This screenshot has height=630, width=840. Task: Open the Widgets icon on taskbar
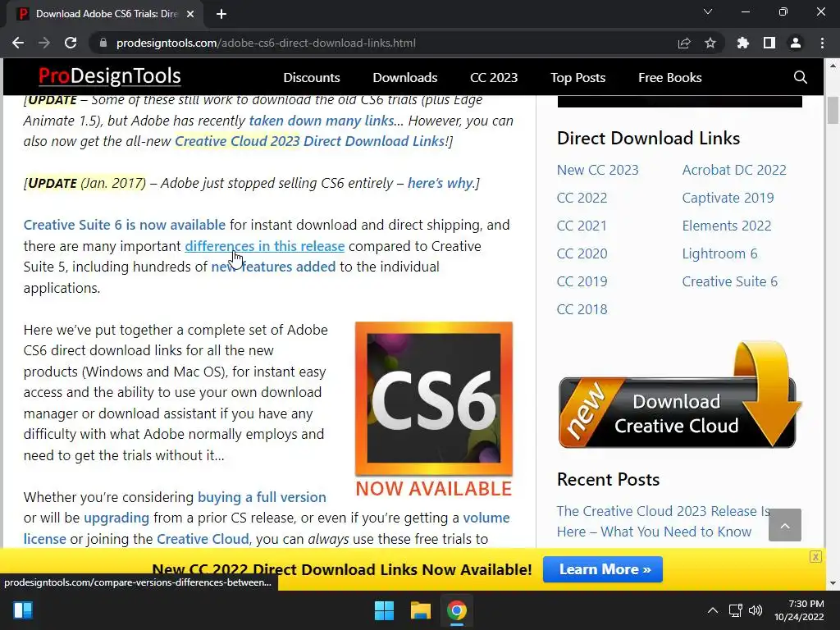pos(23,610)
